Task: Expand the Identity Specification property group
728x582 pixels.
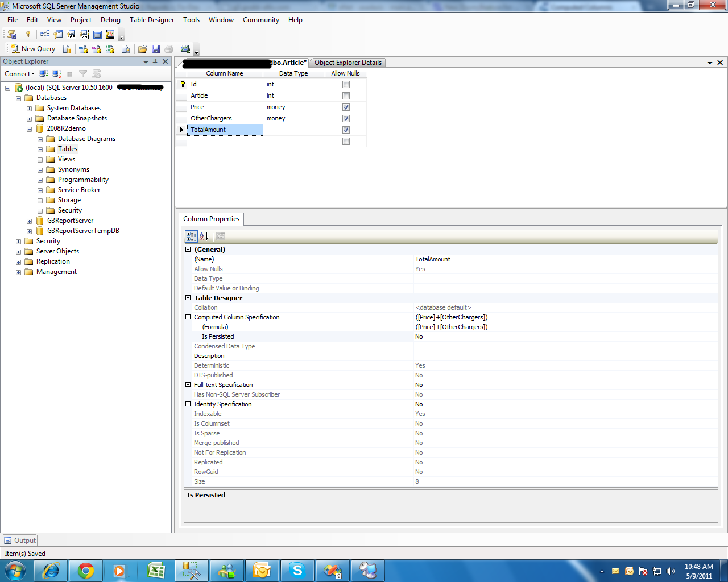Action: click(188, 404)
